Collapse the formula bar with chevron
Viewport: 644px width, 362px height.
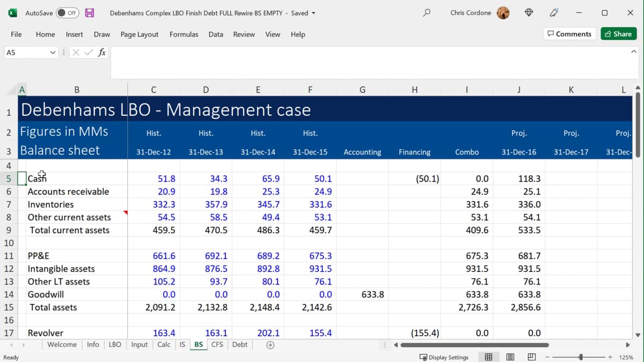633,52
